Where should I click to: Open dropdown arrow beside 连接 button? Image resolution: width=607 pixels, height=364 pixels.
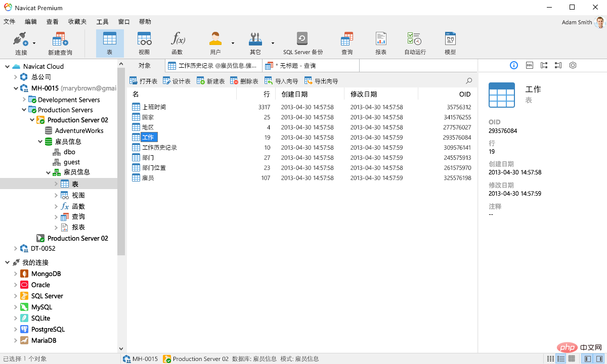pyautogui.click(x=34, y=43)
